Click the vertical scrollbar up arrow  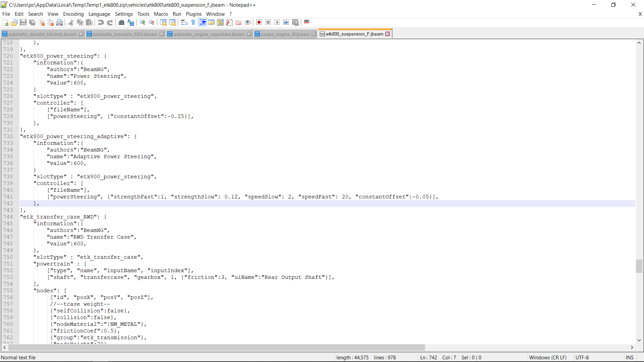tap(639, 43)
